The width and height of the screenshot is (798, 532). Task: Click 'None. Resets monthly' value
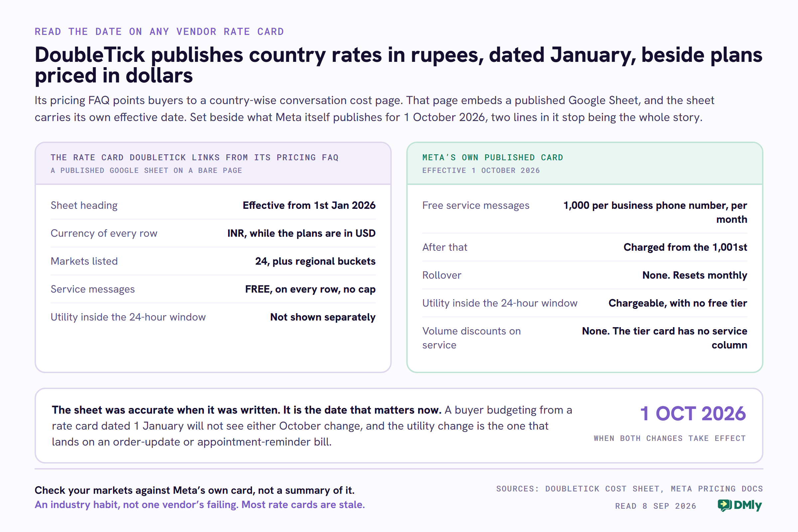click(695, 275)
